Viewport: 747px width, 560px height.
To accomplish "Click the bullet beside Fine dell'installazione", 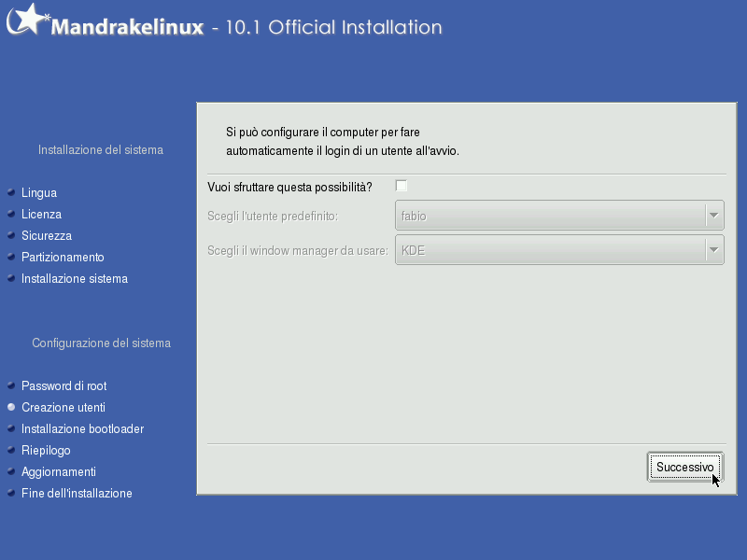I will coord(10,493).
